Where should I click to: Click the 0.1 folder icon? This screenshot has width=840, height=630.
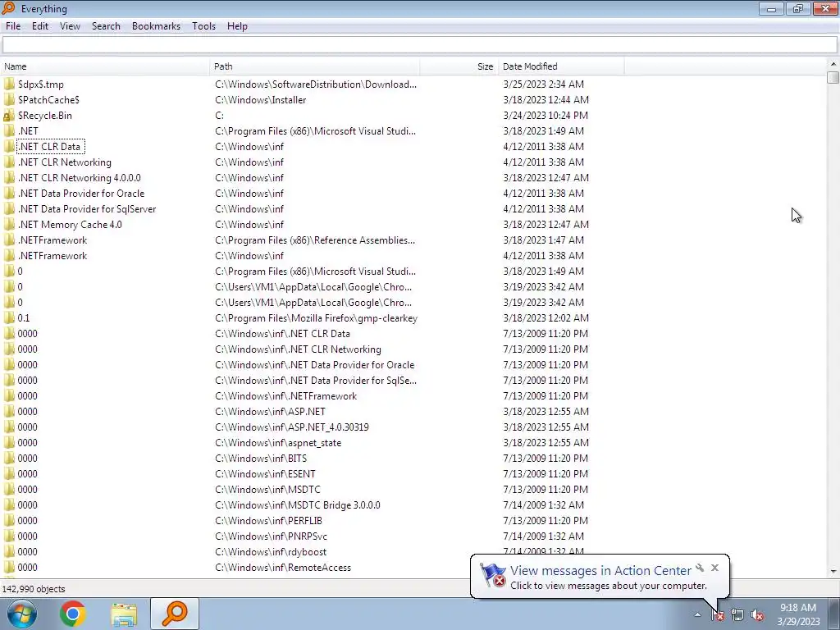[9, 317]
